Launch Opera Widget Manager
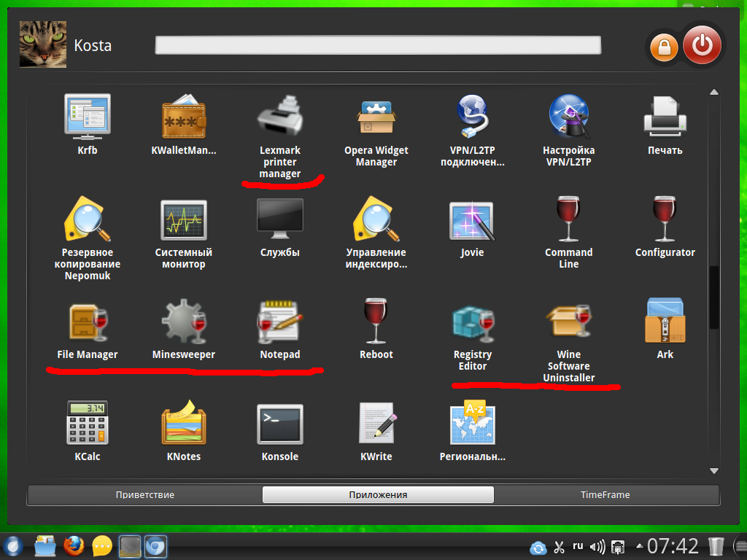 click(x=376, y=117)
